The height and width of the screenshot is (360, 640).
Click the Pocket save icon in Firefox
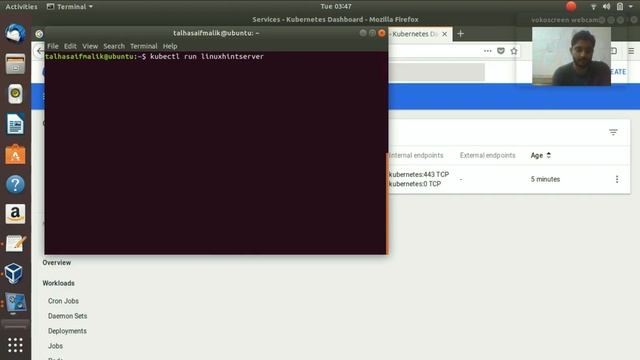click(501, 51)
